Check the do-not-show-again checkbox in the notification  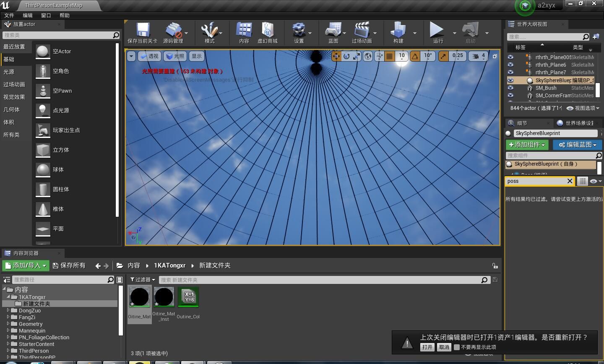(x=457, y=347)
